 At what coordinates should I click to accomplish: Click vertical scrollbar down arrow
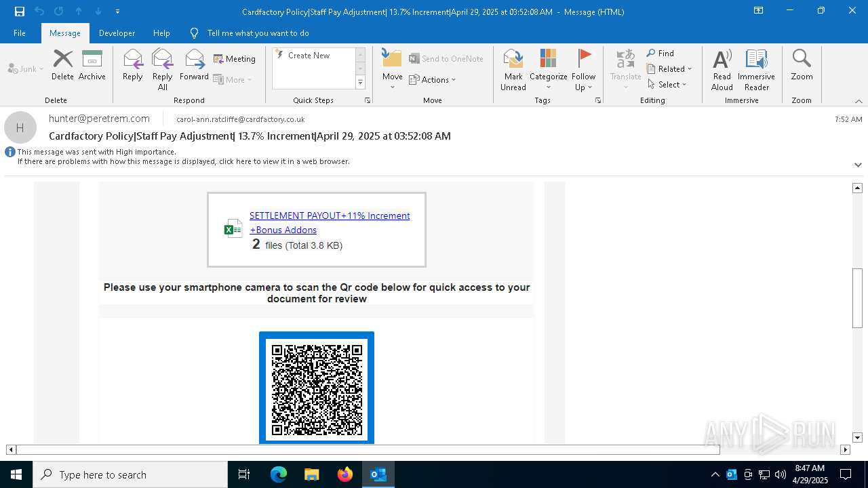857,438
